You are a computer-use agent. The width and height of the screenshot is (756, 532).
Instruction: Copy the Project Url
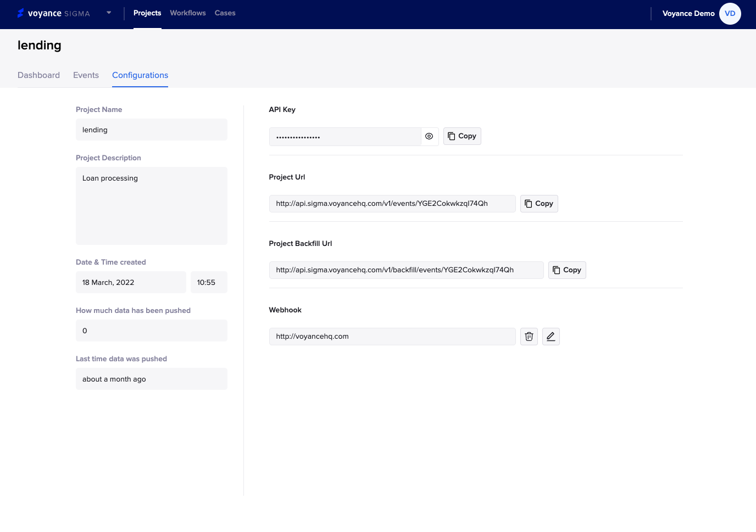[x=539, y=204]
